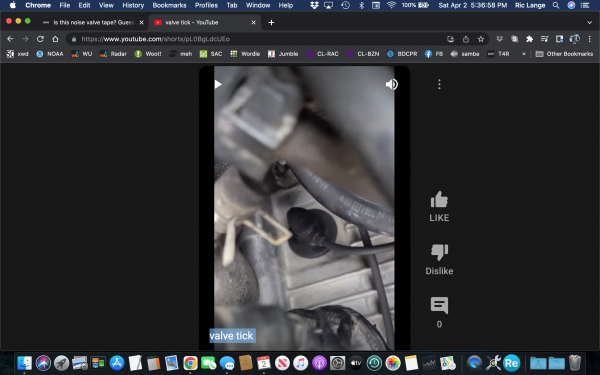Open the T4R bookmark
The width and height of the screenshot is (600, 375).
[x=498, y=54]
